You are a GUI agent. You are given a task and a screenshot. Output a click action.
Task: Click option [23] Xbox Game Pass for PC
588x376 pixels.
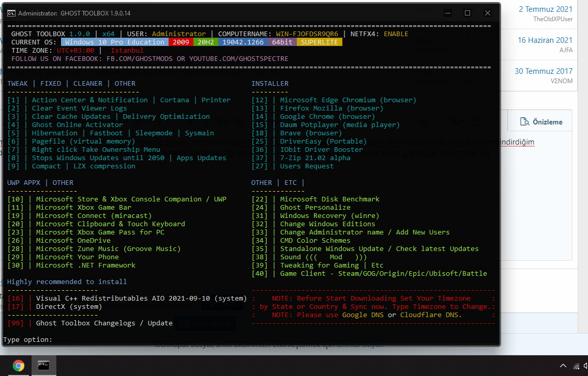(x=86, y=232)
